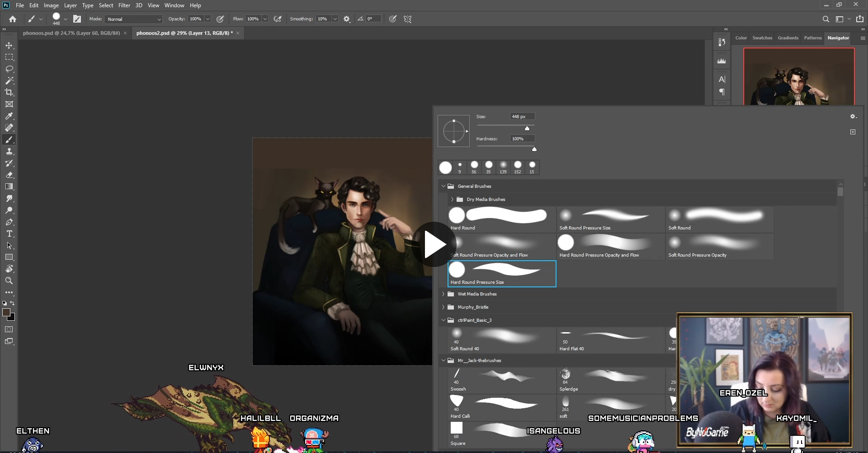Open the Flow slider dropdown
Screen dimensions: 868x453
coord(265,19)
